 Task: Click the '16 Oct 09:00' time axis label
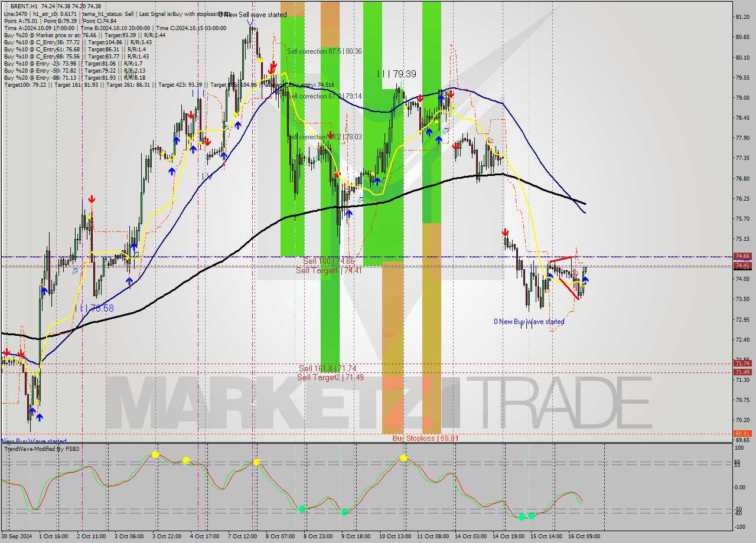coord(585,537)
